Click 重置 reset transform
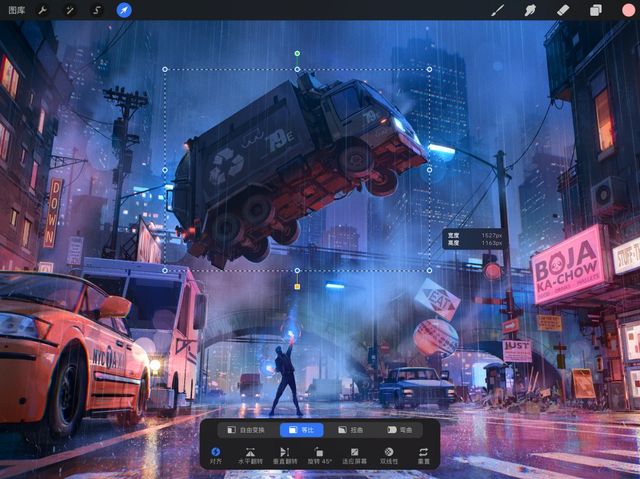This screenshot has width=640, height=479. [x=424, y=456]
